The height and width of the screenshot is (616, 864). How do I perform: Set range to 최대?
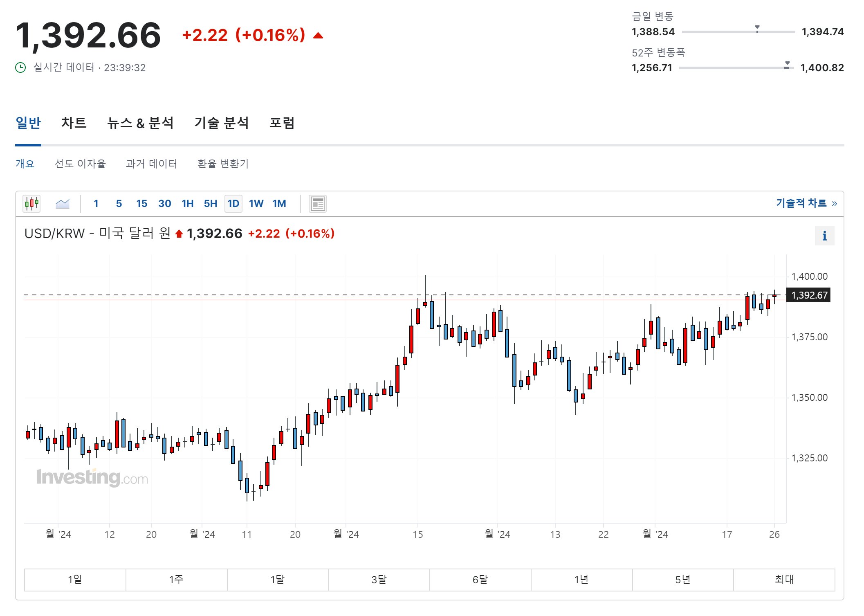click(x=784, y=579)
